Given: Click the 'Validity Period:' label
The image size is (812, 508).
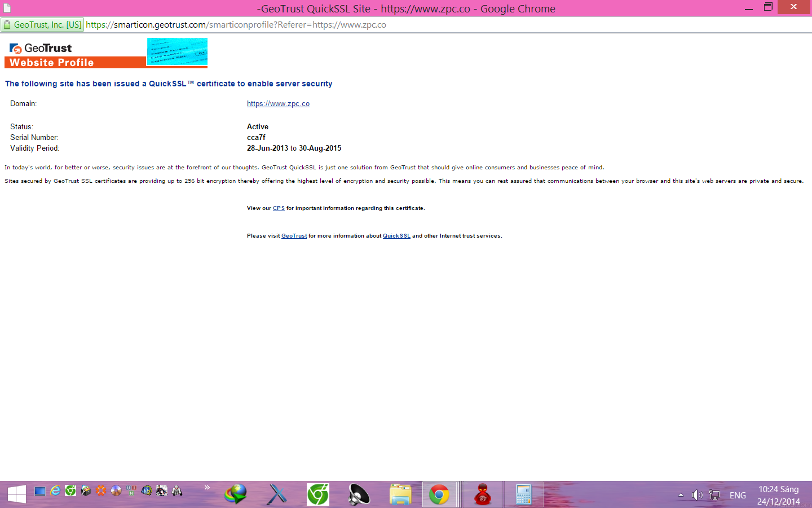Looking at the screenshot, I should click(34, 148).
